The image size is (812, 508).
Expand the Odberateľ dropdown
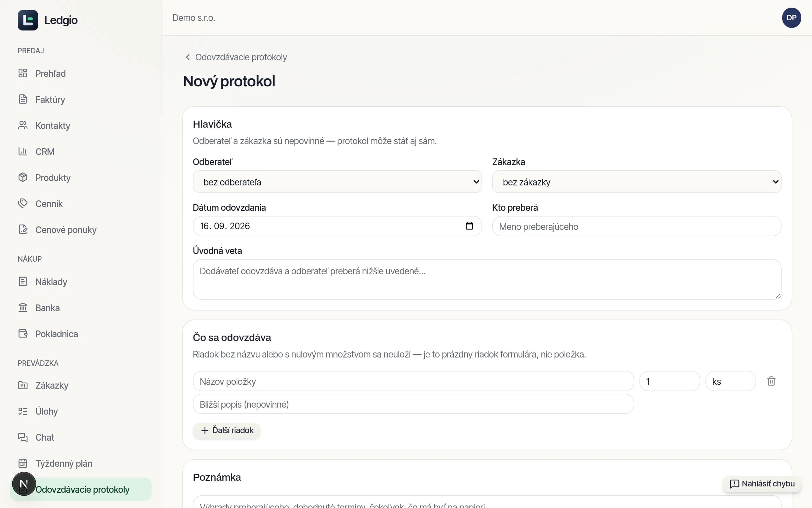337,182
